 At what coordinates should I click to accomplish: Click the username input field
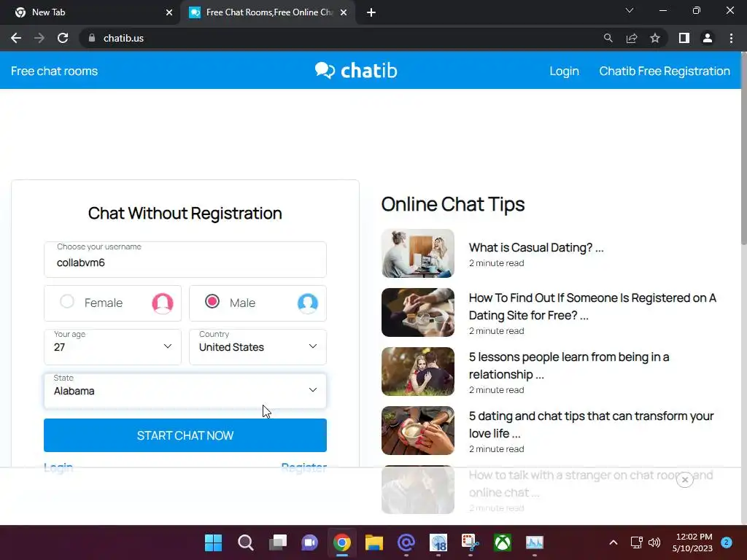185,260
